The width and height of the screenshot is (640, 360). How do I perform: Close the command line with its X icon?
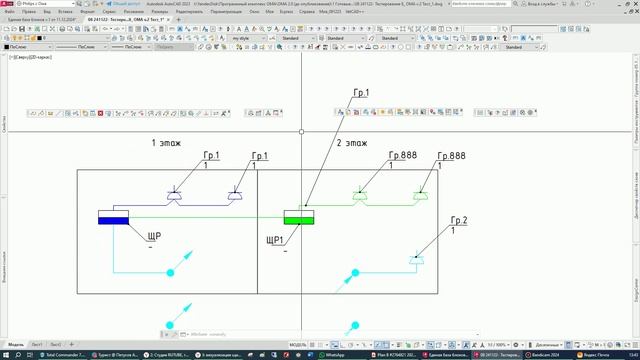167,334
